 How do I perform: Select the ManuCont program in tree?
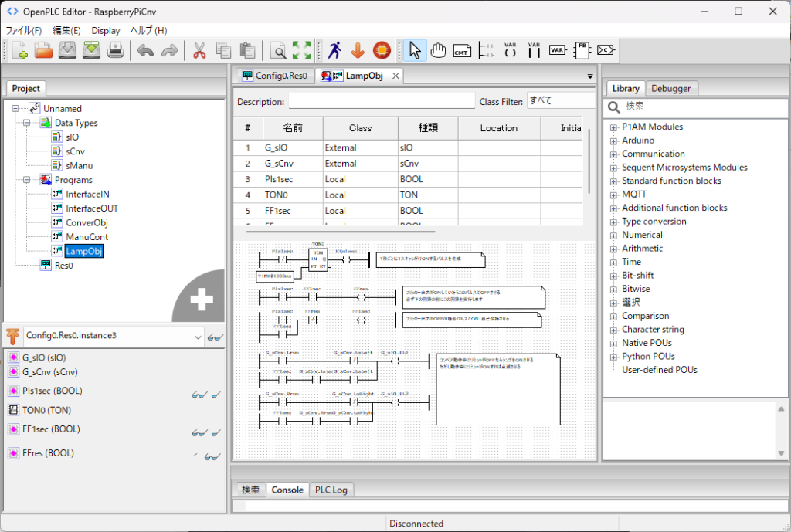pos(87,236)
